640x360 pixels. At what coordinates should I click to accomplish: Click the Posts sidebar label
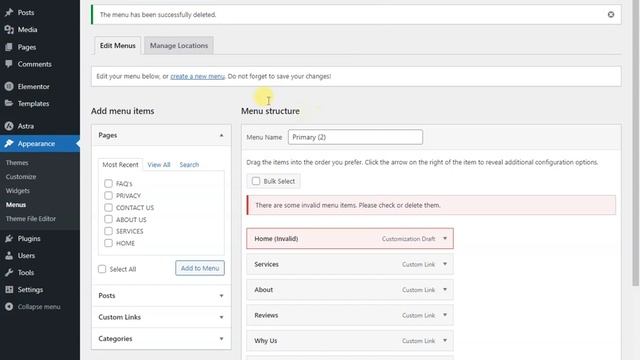coord(26,12)
